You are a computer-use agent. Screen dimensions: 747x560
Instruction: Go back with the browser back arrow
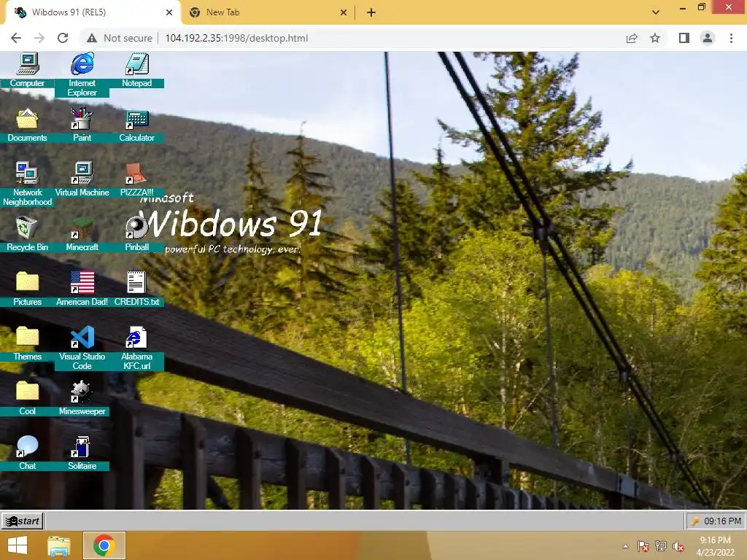click(16, 38)
